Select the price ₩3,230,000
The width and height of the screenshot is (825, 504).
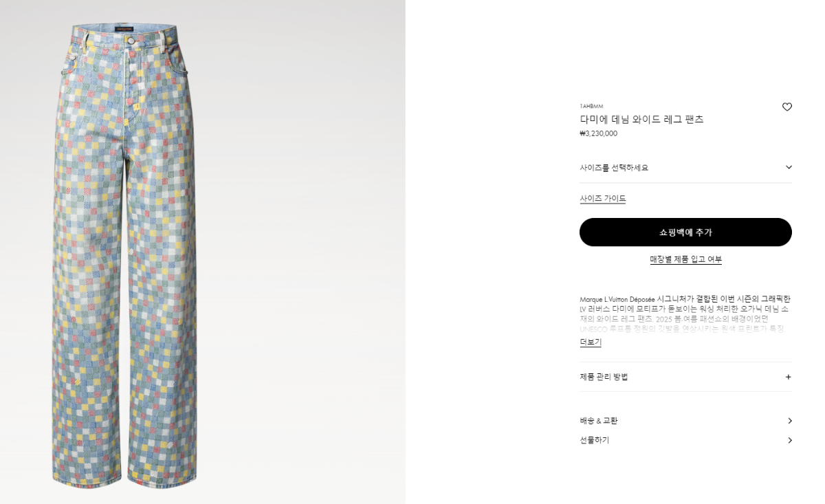coord(598,133)
